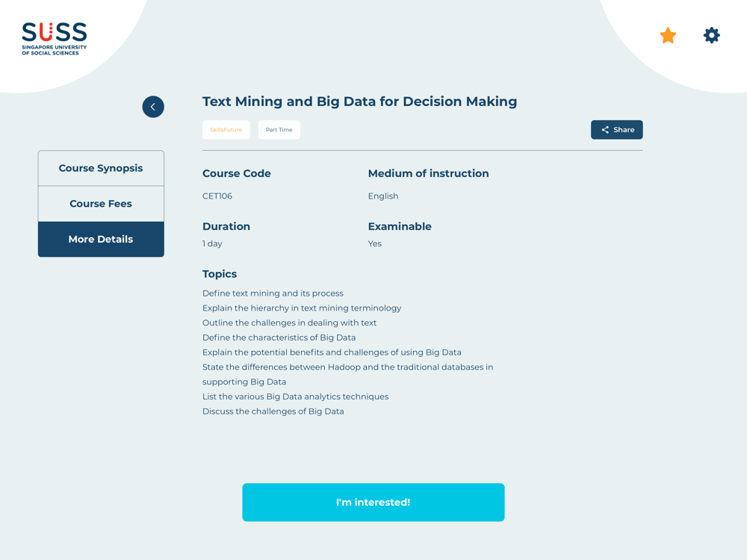Click the English instruction value

click(383, 196)
